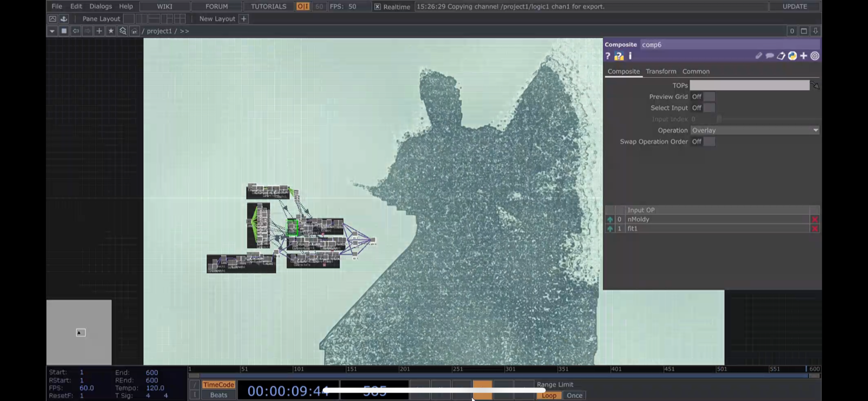Toggle the Preview Grid switch
This screenshot has width=868, height=401.
pos(709,97)
